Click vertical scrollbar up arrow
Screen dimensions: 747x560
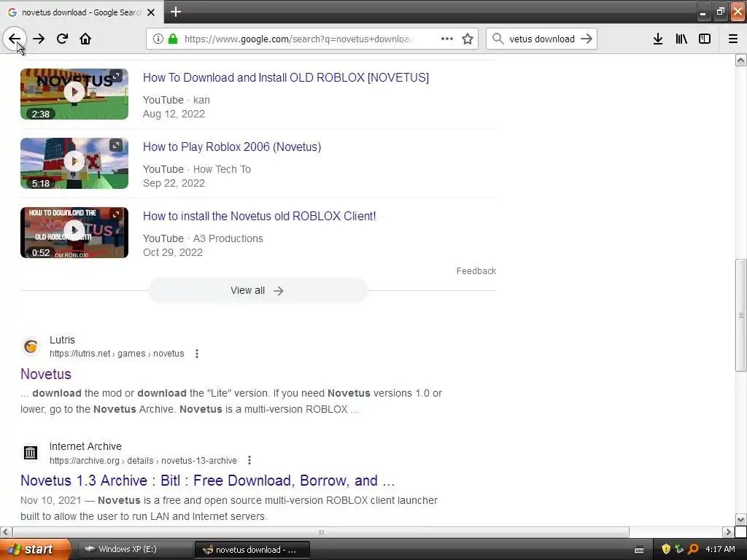coord(741,60)
